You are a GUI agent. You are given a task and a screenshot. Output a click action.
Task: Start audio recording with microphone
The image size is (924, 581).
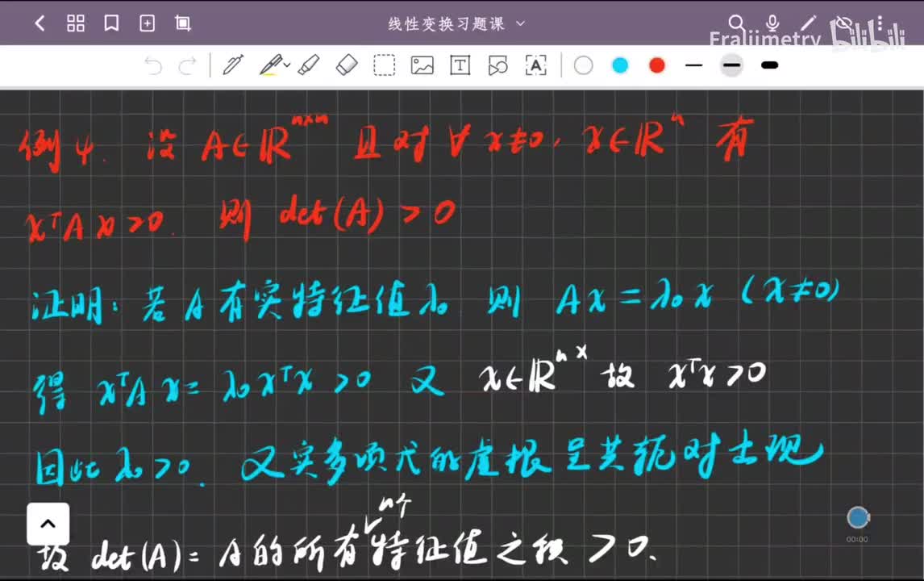click(772, 23)
